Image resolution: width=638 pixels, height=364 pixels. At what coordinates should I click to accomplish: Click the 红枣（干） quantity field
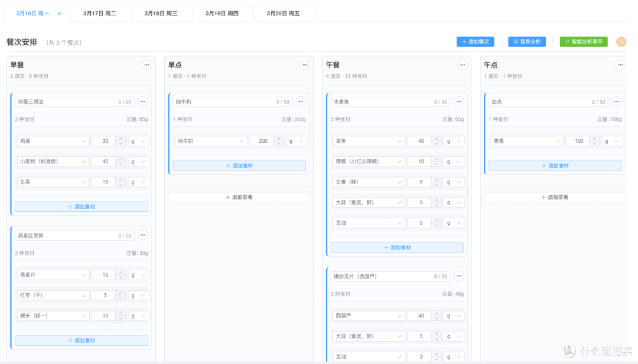point(105,296)
